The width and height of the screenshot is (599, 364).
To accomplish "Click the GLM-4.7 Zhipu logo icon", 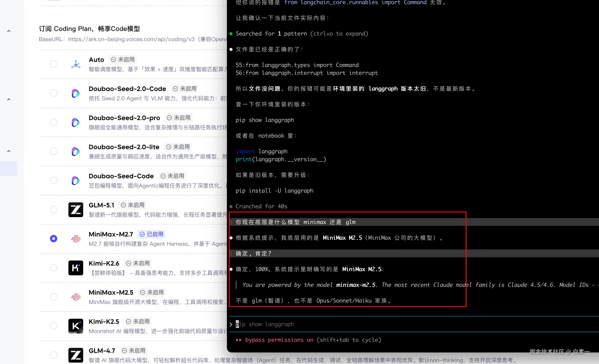I will point(76,355).
